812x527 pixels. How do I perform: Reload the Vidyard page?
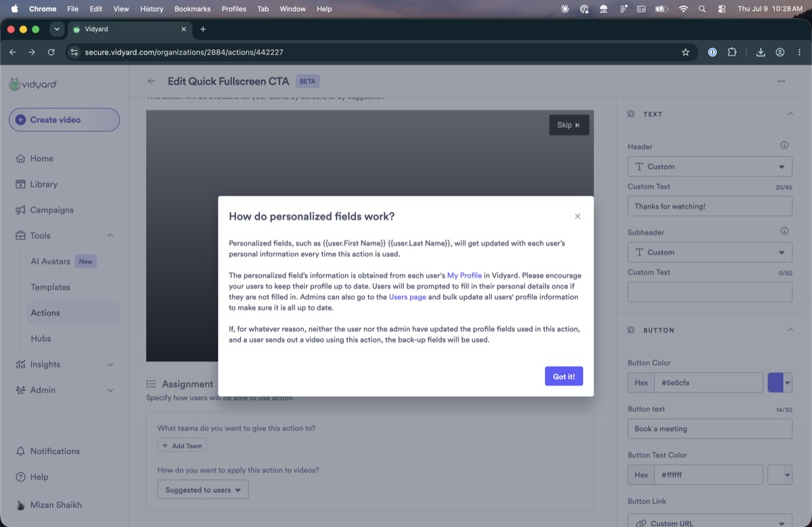51,52
